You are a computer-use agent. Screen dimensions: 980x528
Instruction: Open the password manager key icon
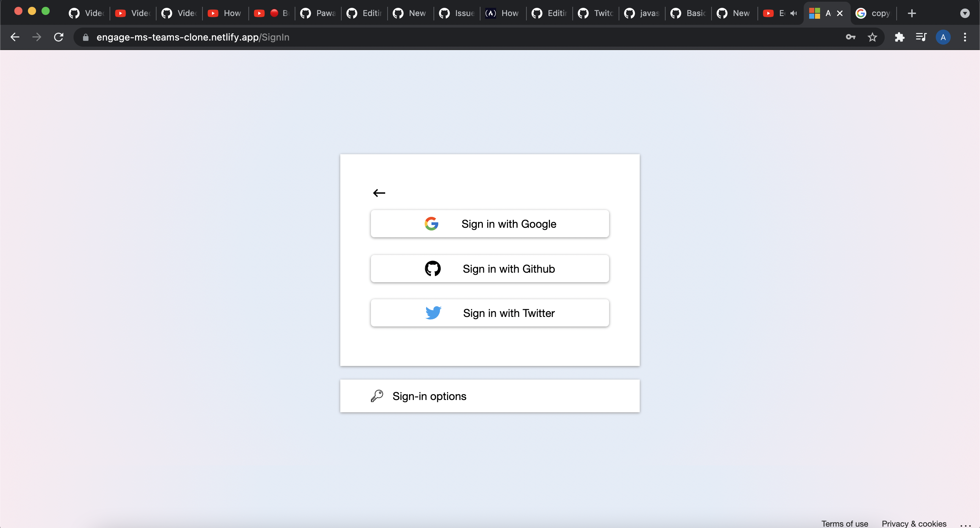coord(851,37)
